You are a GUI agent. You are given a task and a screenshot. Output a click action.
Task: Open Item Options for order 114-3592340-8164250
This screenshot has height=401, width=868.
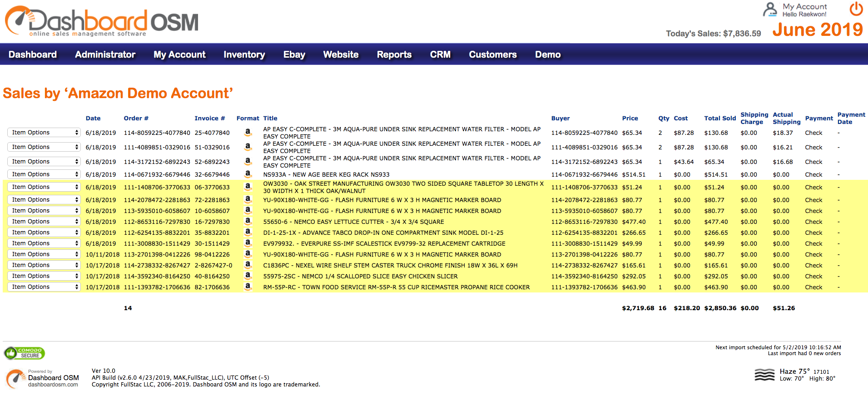(44, 276)
